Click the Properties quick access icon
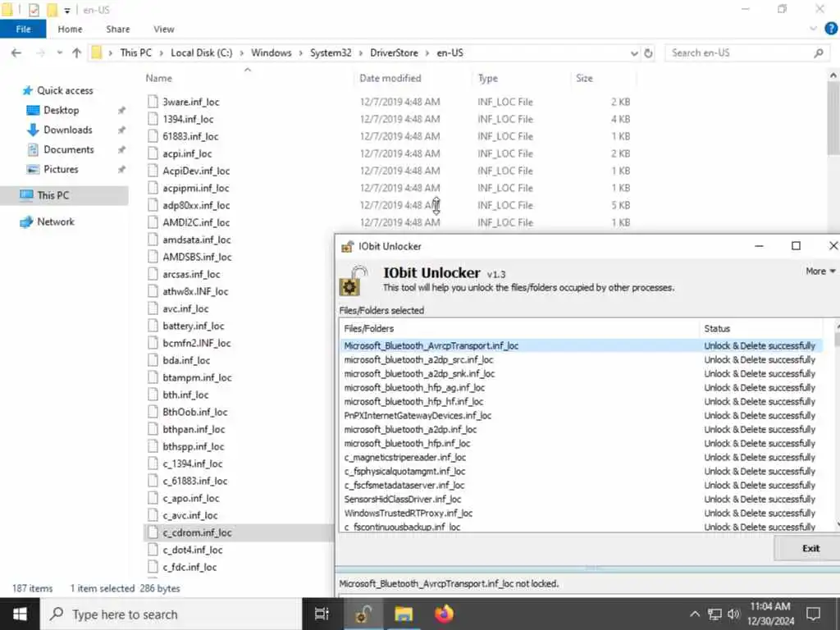 tap(34, 10)
